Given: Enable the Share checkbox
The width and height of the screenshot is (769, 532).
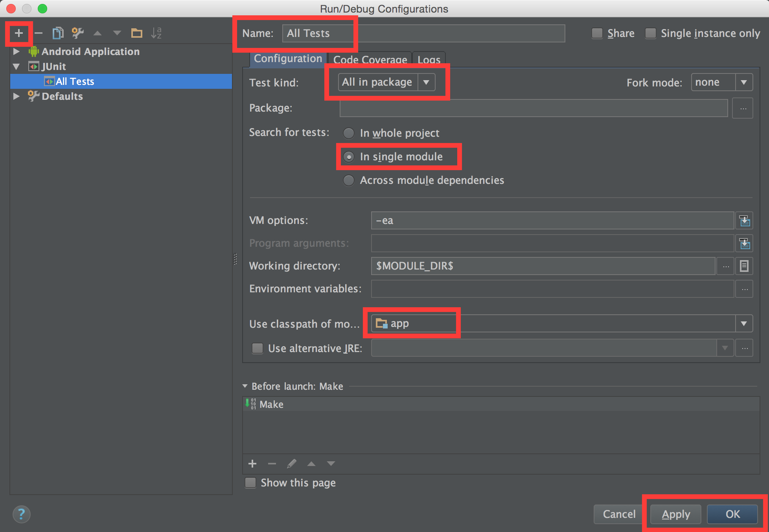Looking at the screenshot, I should tap(597, 33).
